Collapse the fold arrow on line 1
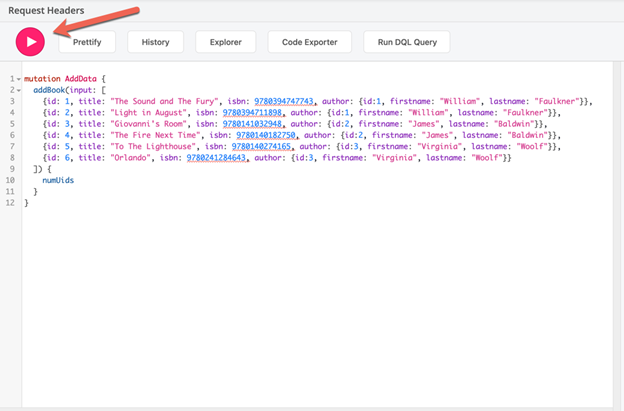 point(18,79)
